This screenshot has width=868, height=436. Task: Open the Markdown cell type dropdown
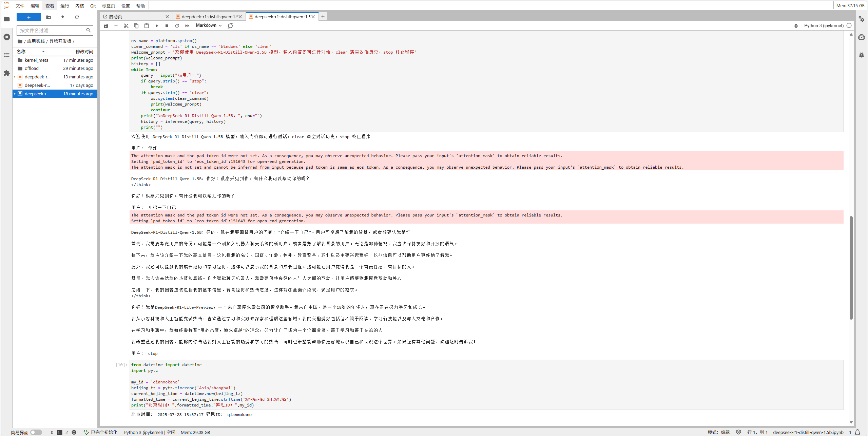[209, 26]
